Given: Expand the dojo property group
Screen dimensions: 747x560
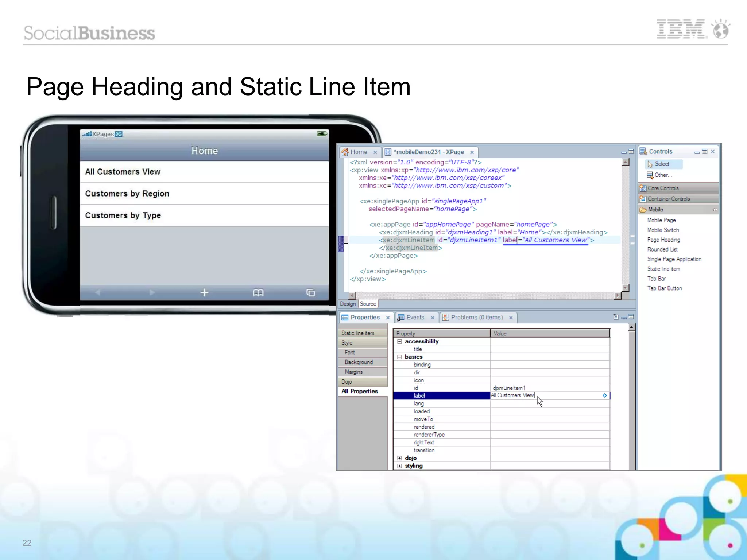Looking at the screenshot, I should pyautogui.click(x=399, y=458).
